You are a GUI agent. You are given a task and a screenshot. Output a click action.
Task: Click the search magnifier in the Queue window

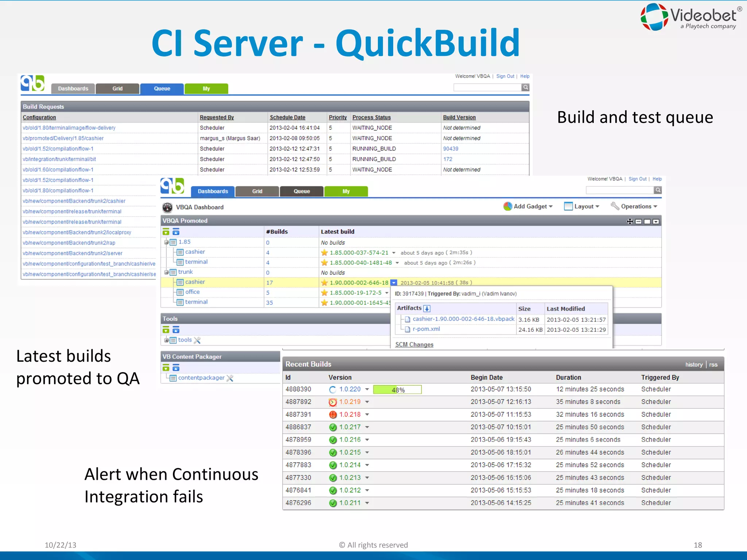(x=526, y=87)
